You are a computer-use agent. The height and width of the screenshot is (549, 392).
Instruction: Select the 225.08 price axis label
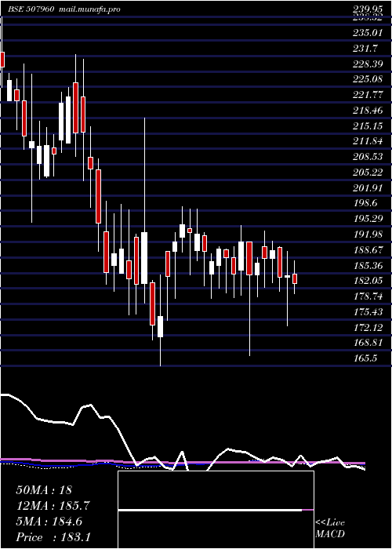(x=367, y=79)
